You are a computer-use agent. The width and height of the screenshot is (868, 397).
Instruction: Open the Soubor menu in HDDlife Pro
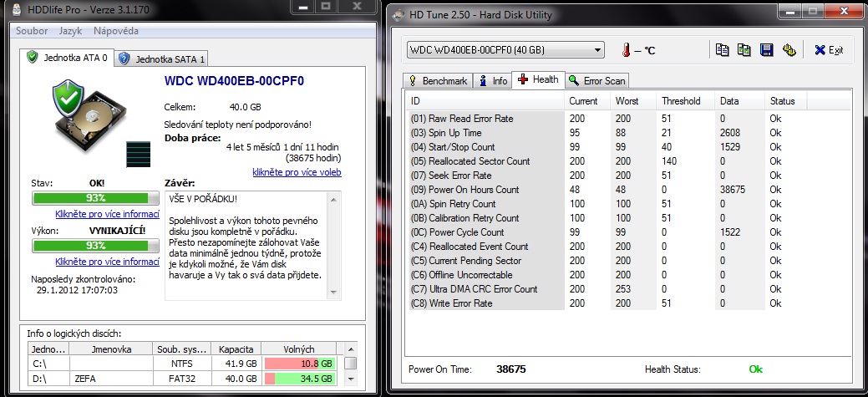(32, 31)
